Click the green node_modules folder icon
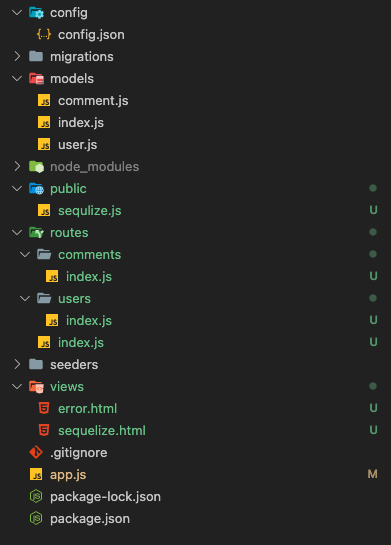Screen dimensions: 391x545 click(x=36, y=166)
